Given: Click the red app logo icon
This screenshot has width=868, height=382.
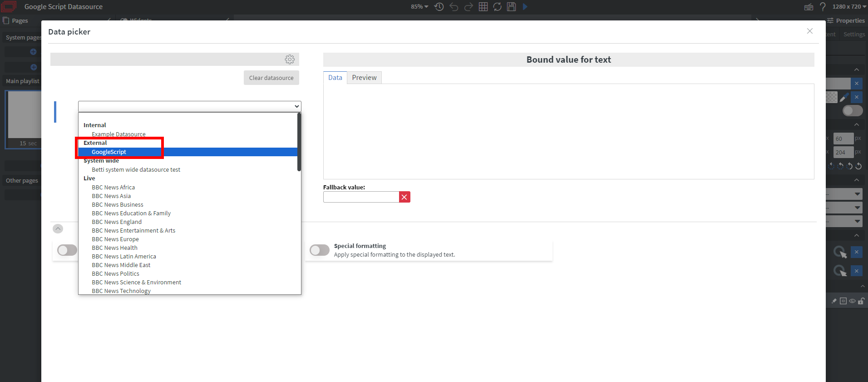Looking at the screenshot, I should tap(8, 6).
